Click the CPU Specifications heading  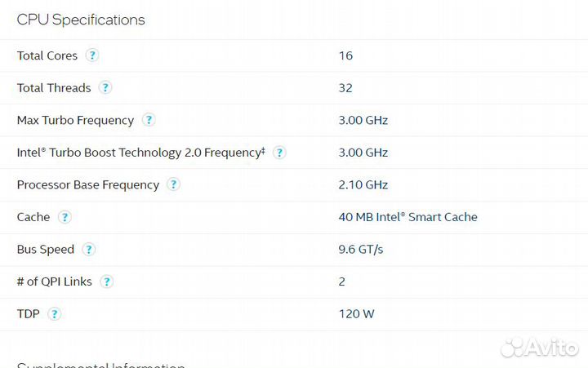tap(81, 20)
